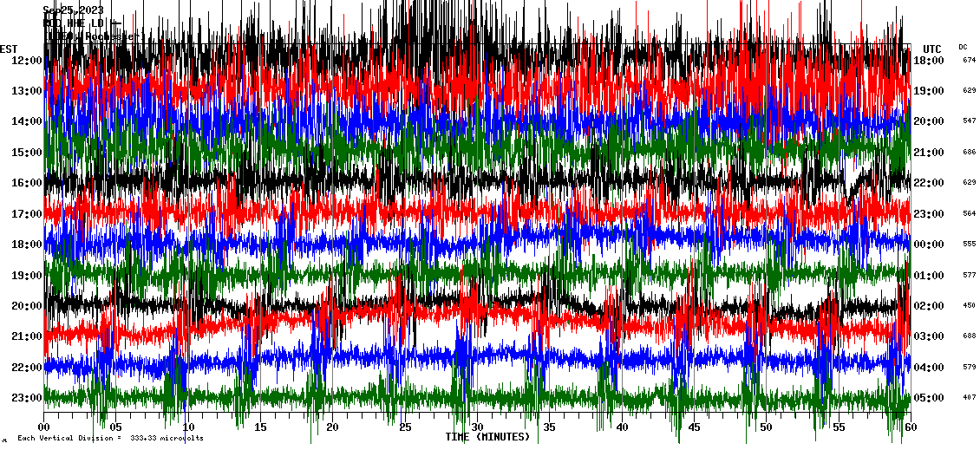Click the 19:00 UTC label on the right axis

coord(928,91)
